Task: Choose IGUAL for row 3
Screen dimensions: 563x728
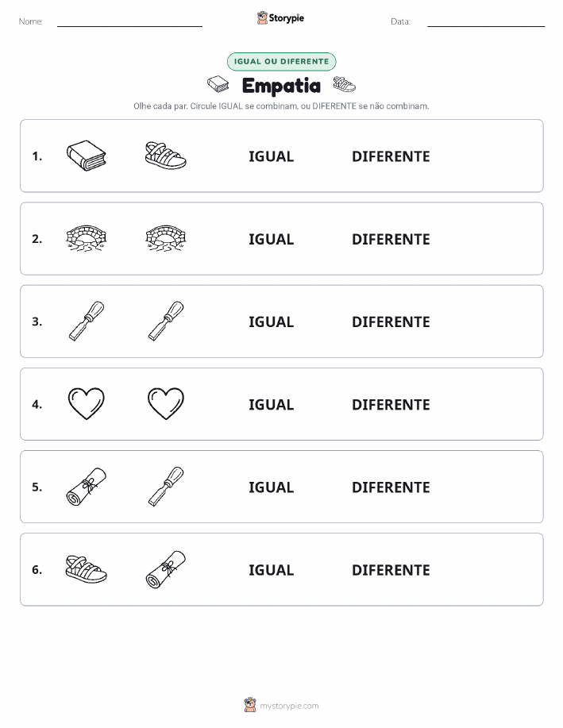Action: (272, 322)
